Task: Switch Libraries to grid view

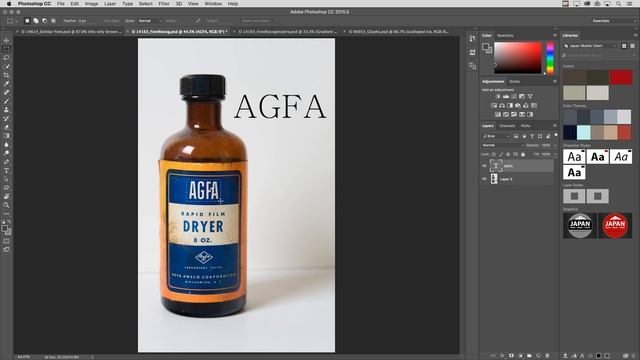Action: [624, 46]
